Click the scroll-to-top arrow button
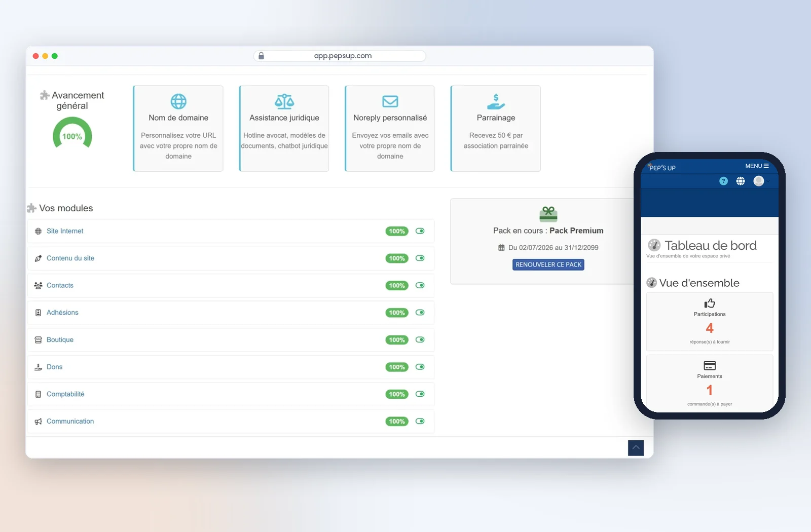Viewport: 811px width, 532px height. (636, 448)
